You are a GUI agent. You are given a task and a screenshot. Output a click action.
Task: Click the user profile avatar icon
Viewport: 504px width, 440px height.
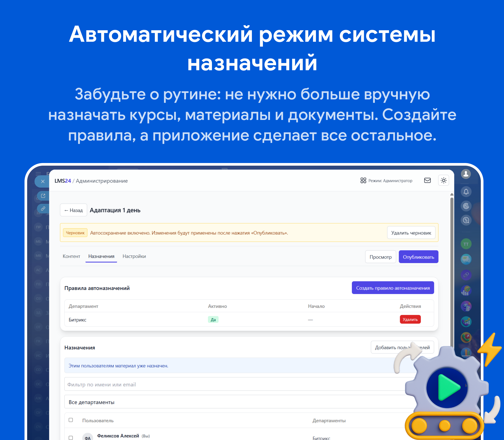click(x=466, y=174)
